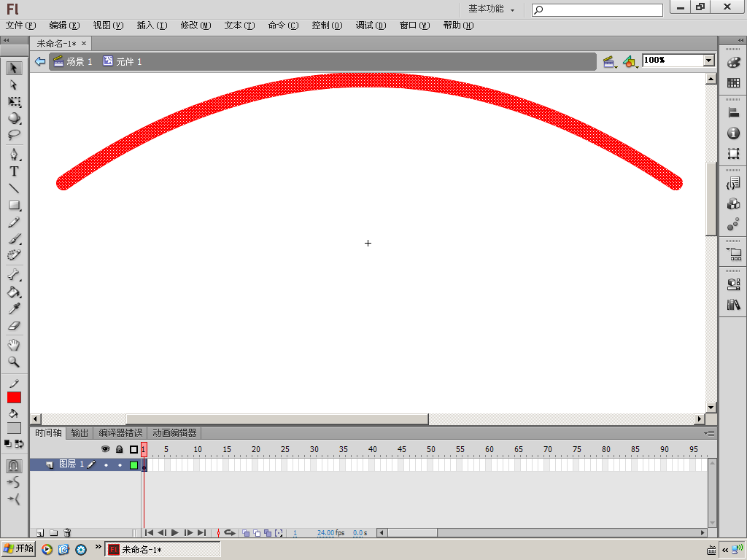Select the Deco tool
The width and height of the screenshot is (747, 560).
[14, 255]
